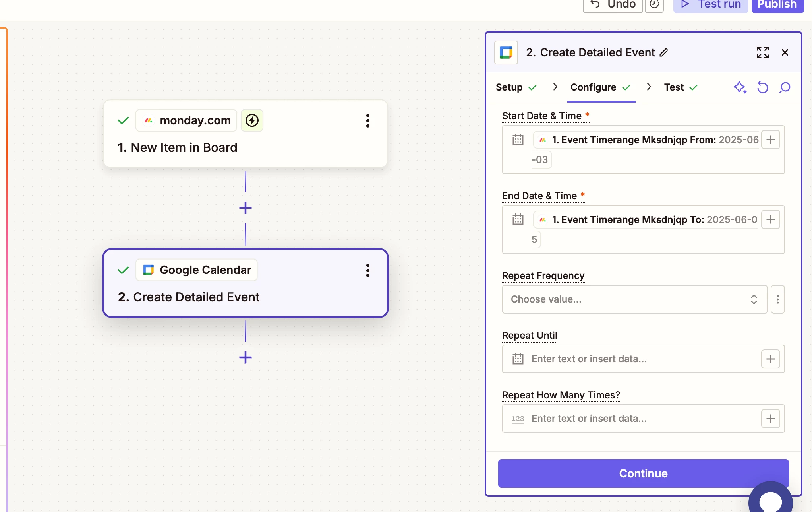Click the chevron between Setup and Configure

[x=555, y=87]
